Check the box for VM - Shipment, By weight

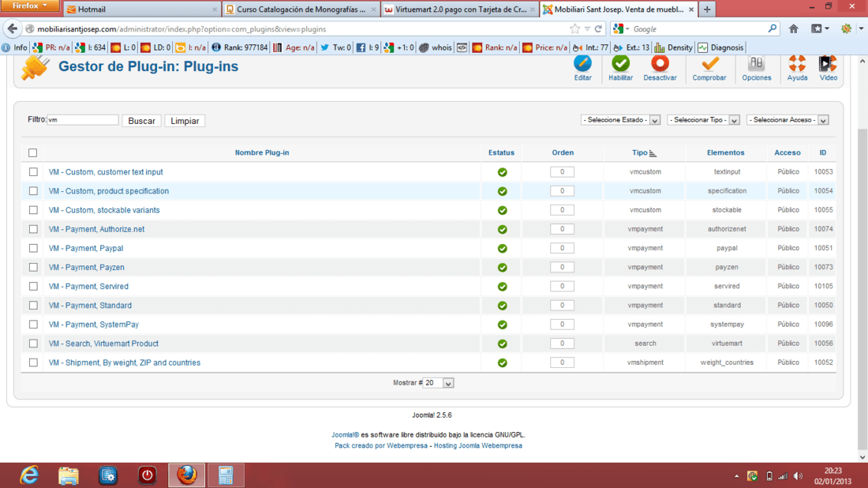[33, 362]
